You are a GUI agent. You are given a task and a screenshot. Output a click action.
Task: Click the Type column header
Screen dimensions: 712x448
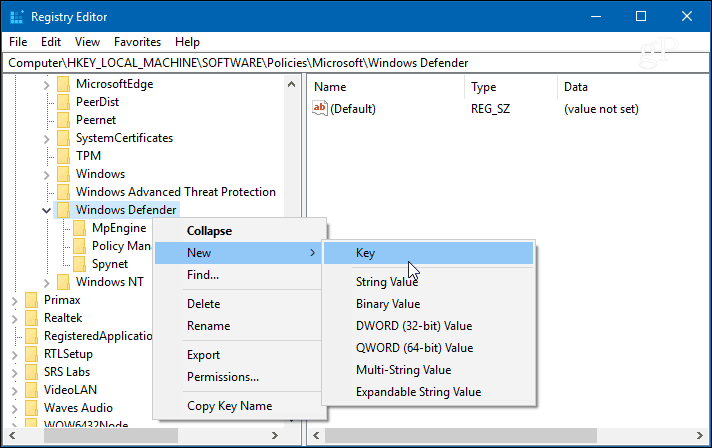[511, 87]
